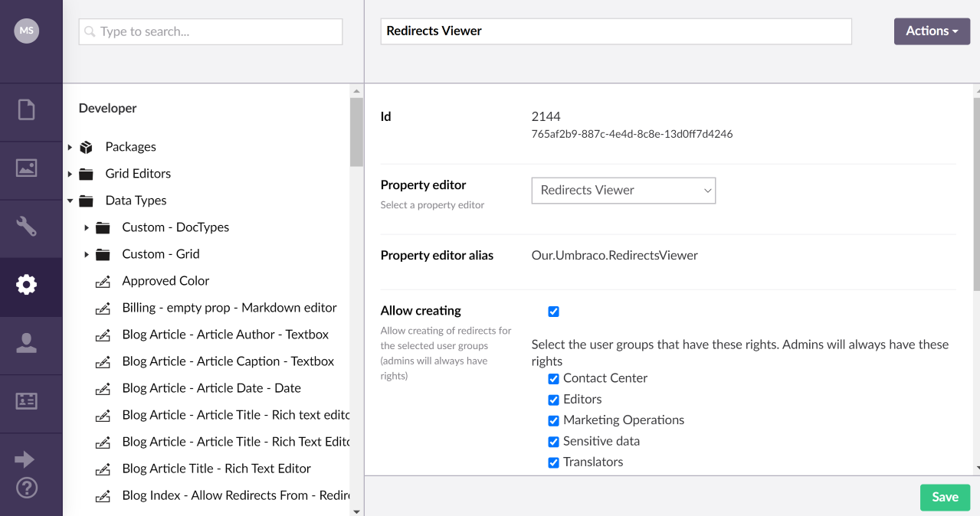Click the editor panel vertical scrollbar
Viewport: 980px width, 516px height.
tap(976, 194)
